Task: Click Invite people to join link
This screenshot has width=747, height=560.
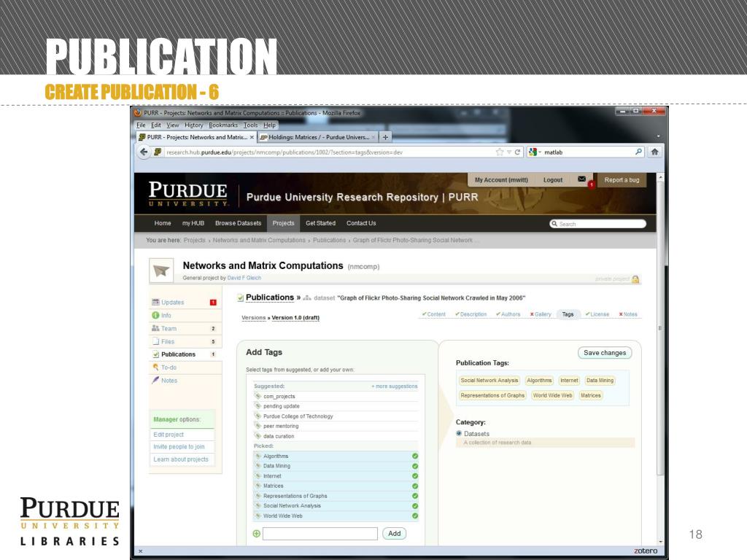Action: pyautogui.click(x=179, y=447)
